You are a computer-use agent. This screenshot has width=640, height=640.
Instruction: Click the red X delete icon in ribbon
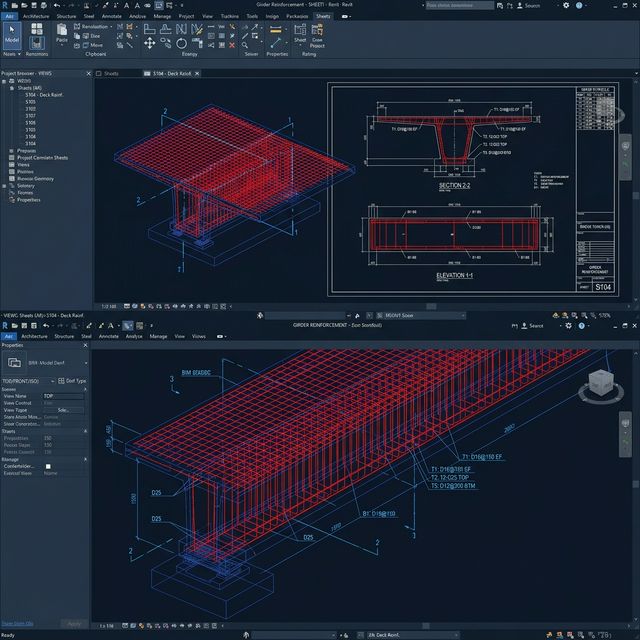(232, 45)
